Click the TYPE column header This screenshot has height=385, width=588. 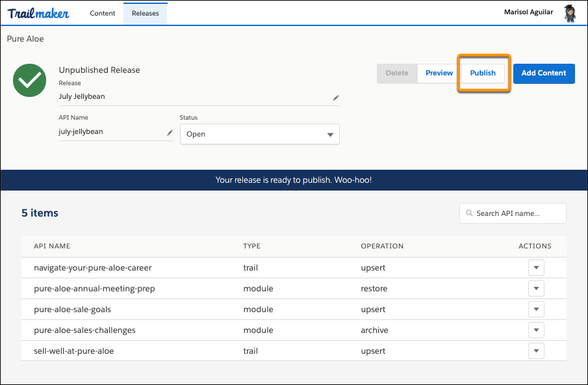point(251,246)
